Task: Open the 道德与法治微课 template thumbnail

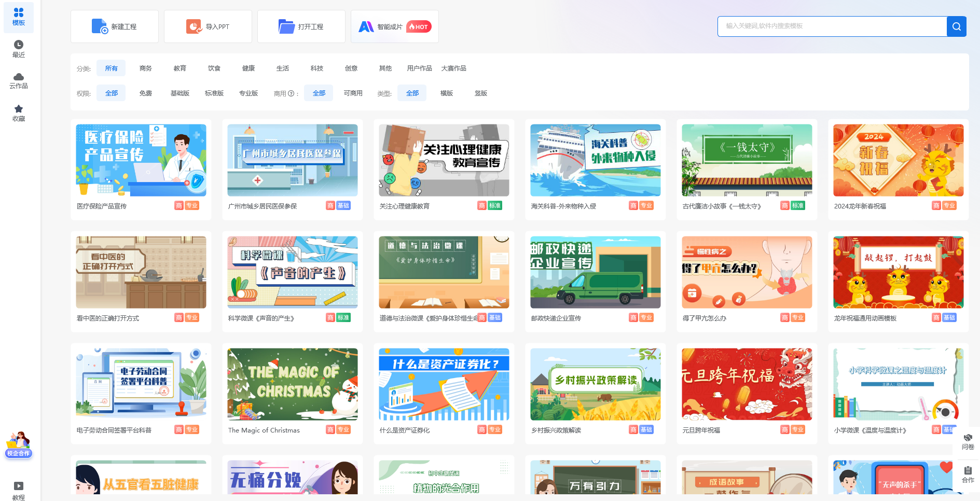Action: click(444, 272)
